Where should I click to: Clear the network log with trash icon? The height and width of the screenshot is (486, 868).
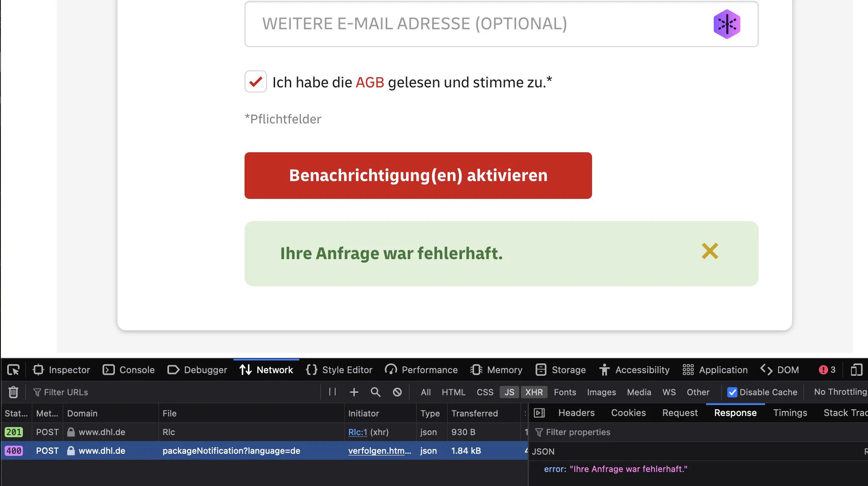click(x=13, y=392)
